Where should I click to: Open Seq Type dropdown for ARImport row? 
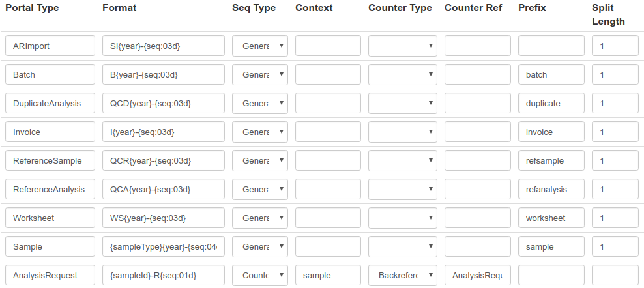click(259, 46)
